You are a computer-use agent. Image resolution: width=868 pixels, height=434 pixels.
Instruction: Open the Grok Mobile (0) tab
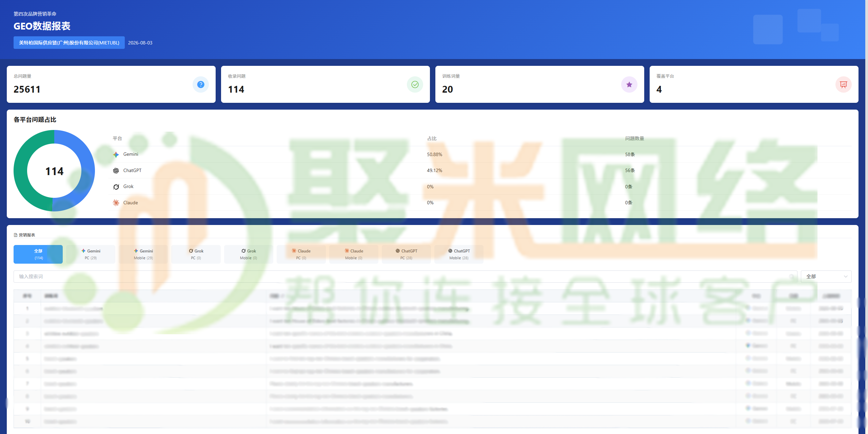pos(249,254)
